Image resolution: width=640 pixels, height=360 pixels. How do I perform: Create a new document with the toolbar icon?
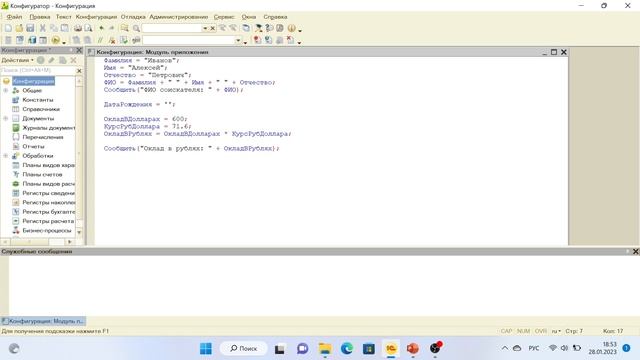click(8, 28)
